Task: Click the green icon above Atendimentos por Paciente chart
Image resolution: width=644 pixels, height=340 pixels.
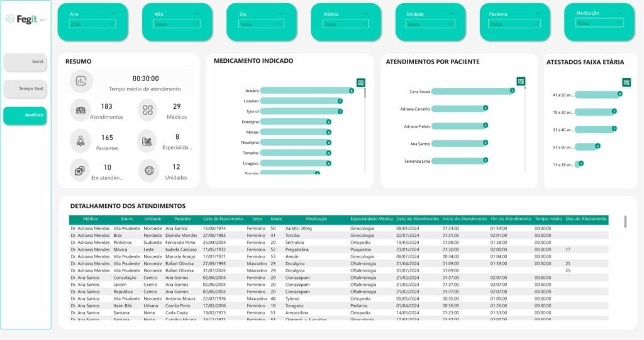Action: point(521,81)
